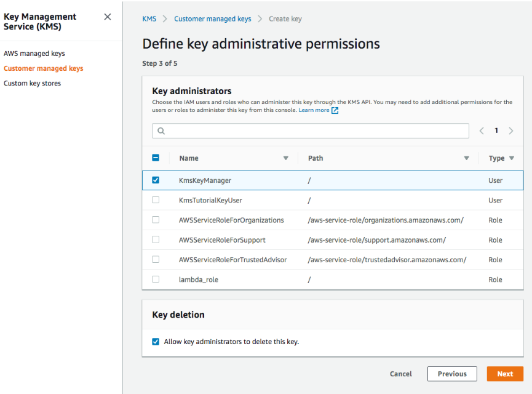Click the right pagination chevron
Image resolution: width=532 pixels, height=394 pixels.
(x=511, y=131)
